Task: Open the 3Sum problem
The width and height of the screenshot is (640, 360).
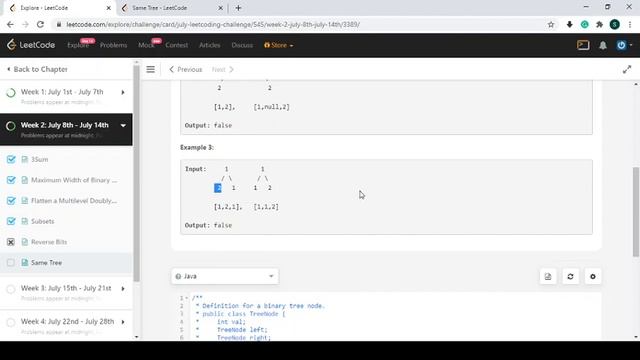Action: click(40, 159)
